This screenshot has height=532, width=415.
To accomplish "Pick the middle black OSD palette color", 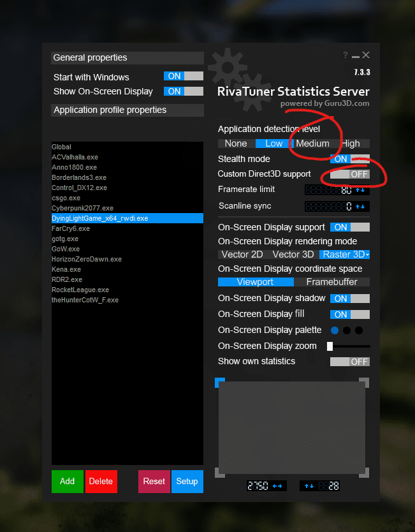I will point(347,330).
